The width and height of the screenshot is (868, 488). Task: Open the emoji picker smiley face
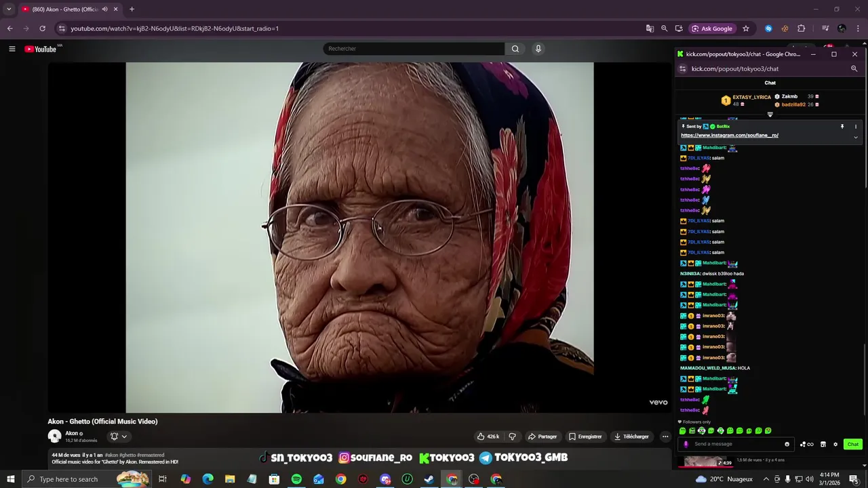pos(787,444)
